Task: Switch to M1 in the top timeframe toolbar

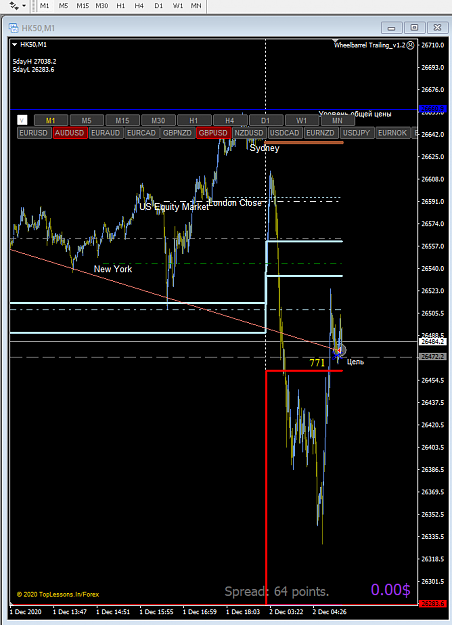Action: click(44, 6)
